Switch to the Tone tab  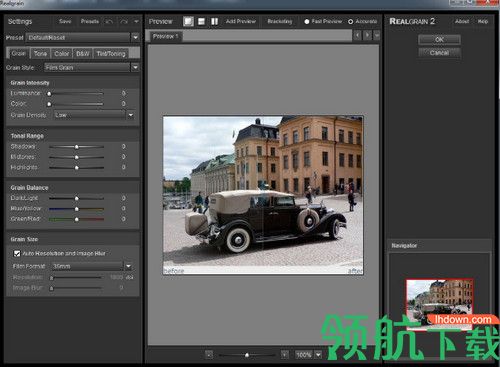(x=40, y=54)
